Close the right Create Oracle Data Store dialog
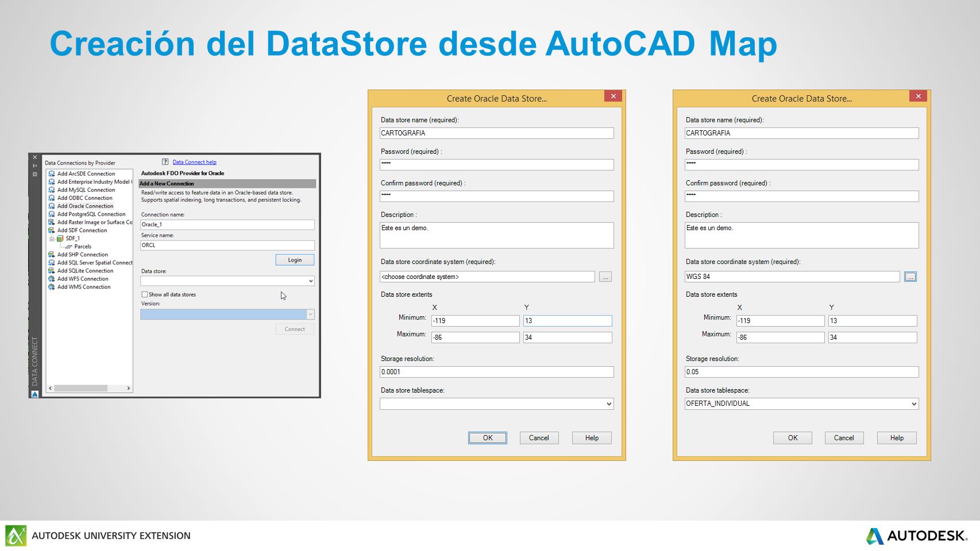980x551 pixels. click(919, 96)
